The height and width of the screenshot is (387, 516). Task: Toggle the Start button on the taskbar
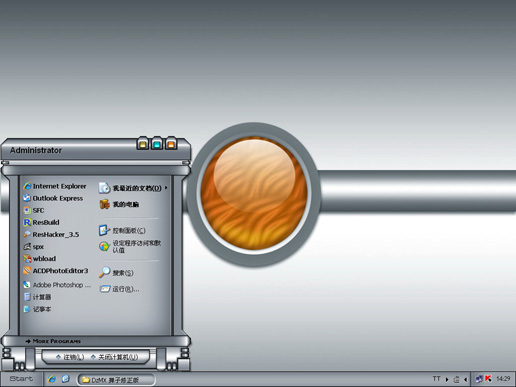tap(21, 379)
